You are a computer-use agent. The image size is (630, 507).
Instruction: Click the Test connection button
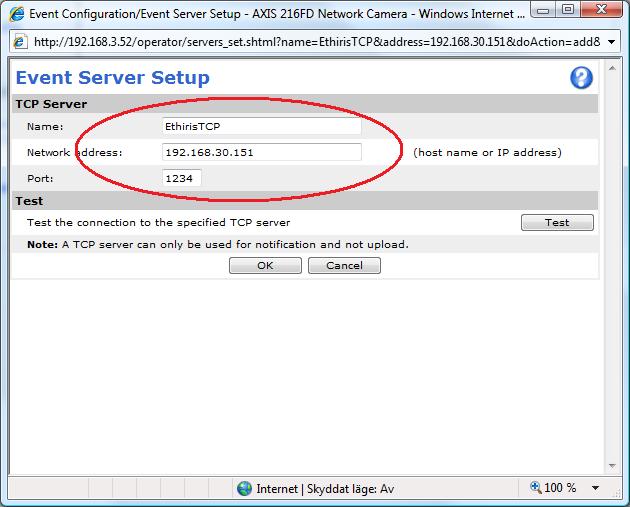coord(557,222)
